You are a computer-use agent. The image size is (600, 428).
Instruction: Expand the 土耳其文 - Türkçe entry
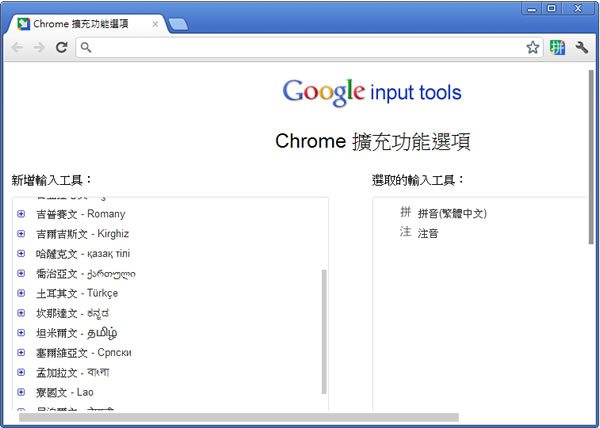pyautogui.click(x=21, y=293)
